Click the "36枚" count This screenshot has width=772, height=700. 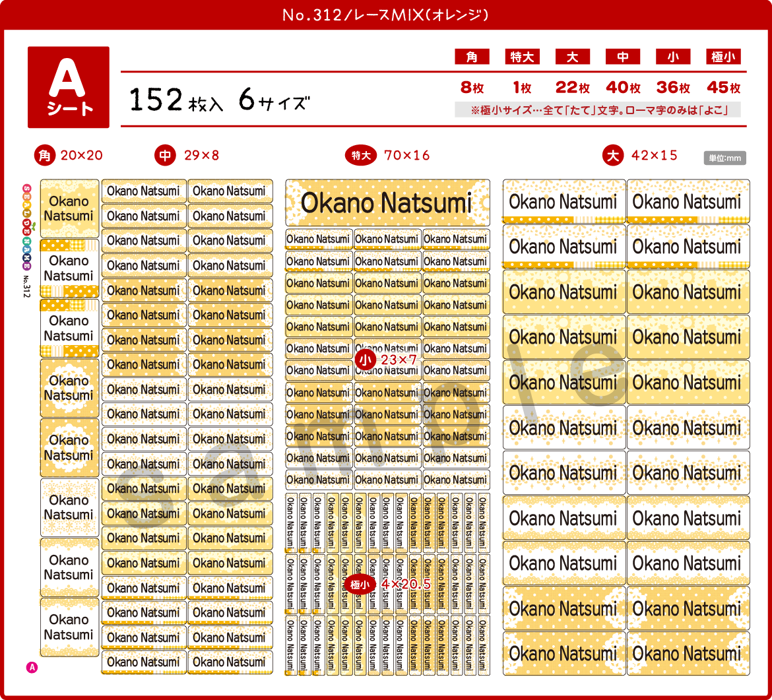tap(673, 88)
